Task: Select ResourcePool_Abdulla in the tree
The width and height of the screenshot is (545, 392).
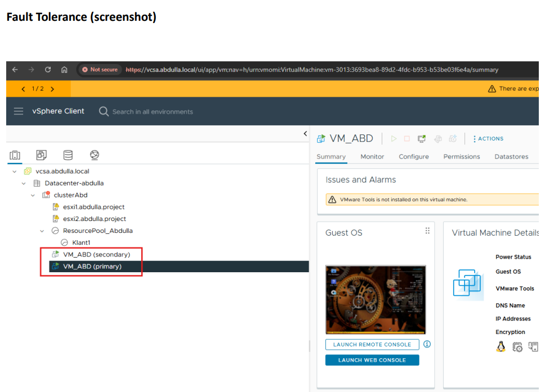Action: click(x=97, y=231)
